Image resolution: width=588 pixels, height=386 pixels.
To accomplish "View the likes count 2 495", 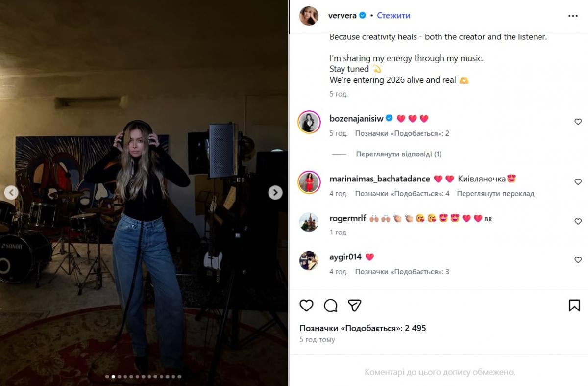I will tap(363, 328).
